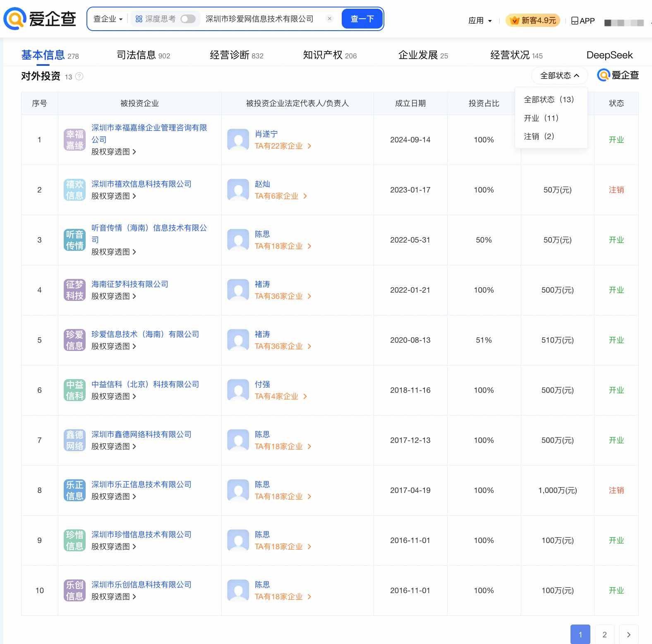The width and height of the screenshot is (652, 644).
Task: Select 注销 (2) in the status filter
Action: 539,137
